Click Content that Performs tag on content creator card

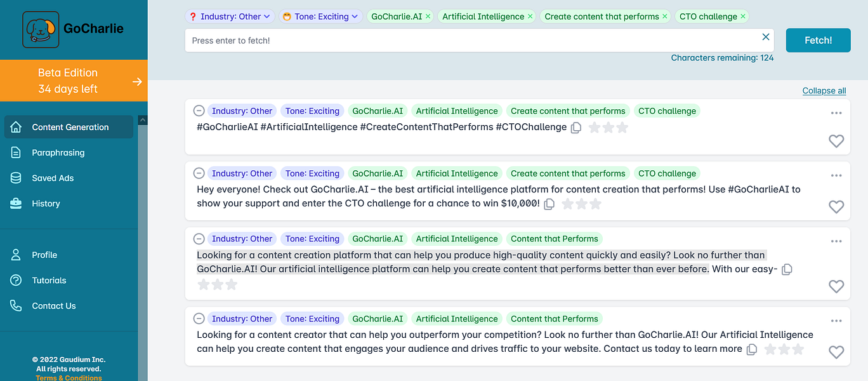coord(554,319)
